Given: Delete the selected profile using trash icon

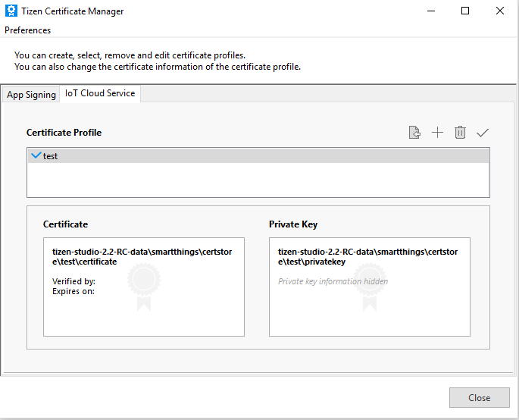Looking at the screenshot, I should (x=460, y=133).
